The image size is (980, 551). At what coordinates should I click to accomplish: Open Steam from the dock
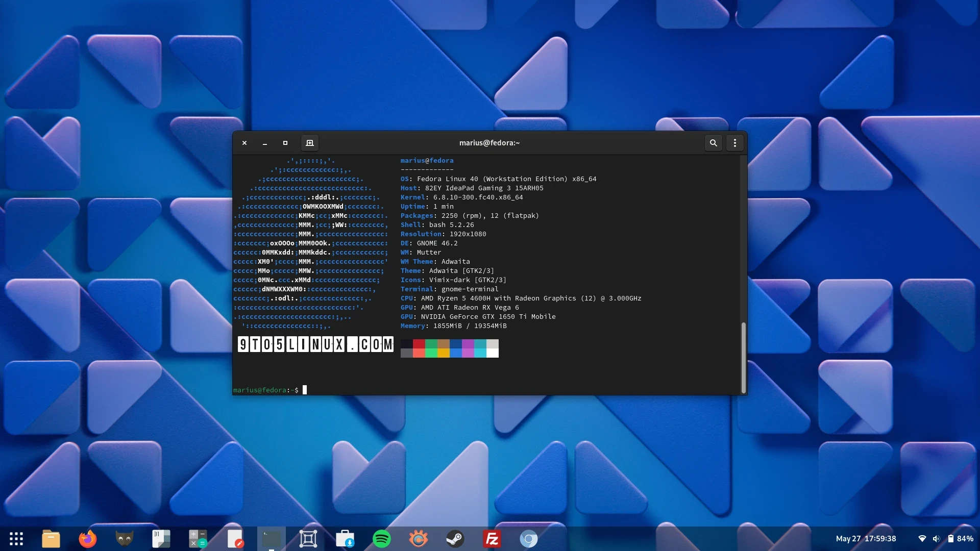point(455,539)
